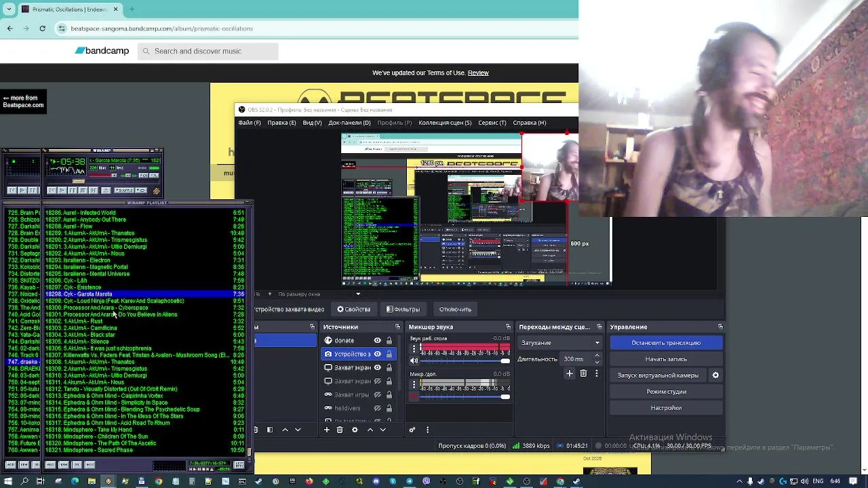Click Search and discover music field
The height and width of the screenshot is (488, 868).
208,51
